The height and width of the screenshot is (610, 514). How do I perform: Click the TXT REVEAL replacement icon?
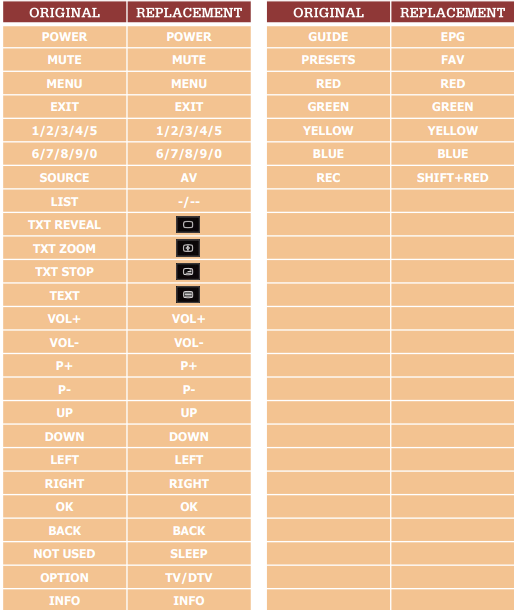point(188,224)
